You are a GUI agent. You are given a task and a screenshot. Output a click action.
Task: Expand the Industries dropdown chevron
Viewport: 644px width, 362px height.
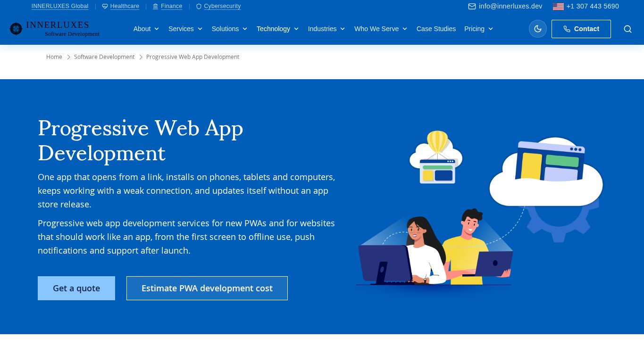pos(343,29)
